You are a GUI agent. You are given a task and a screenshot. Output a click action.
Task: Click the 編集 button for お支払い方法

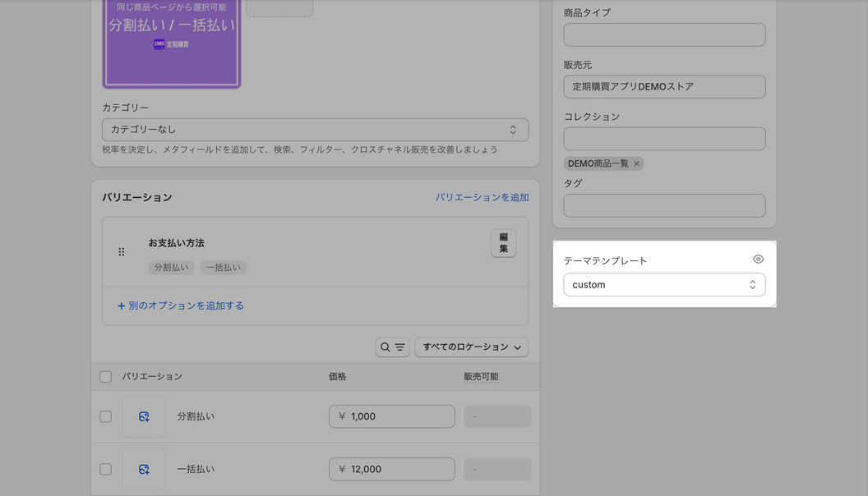503,243
